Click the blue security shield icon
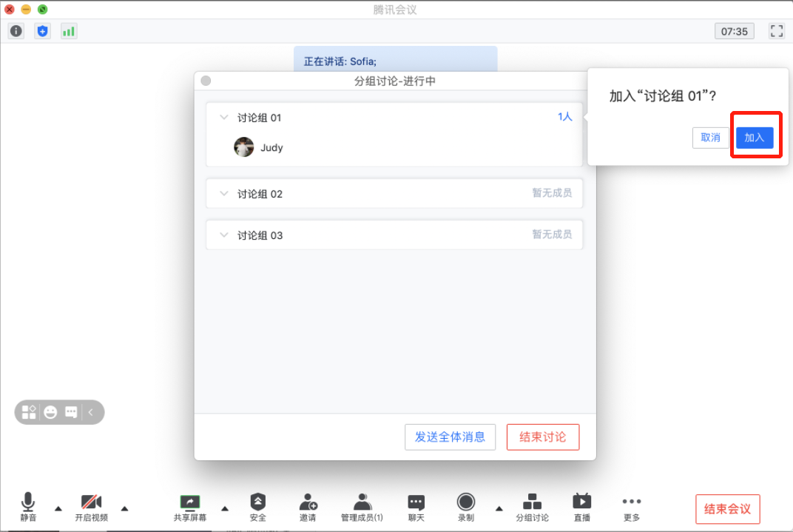793x532 pixels. (x=42, y=31)
